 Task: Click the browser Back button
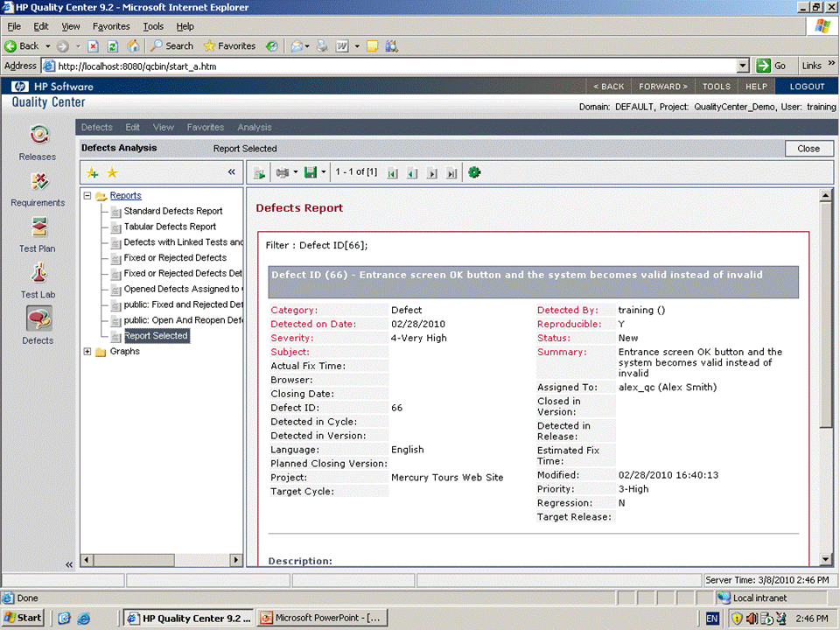(22, 46)
